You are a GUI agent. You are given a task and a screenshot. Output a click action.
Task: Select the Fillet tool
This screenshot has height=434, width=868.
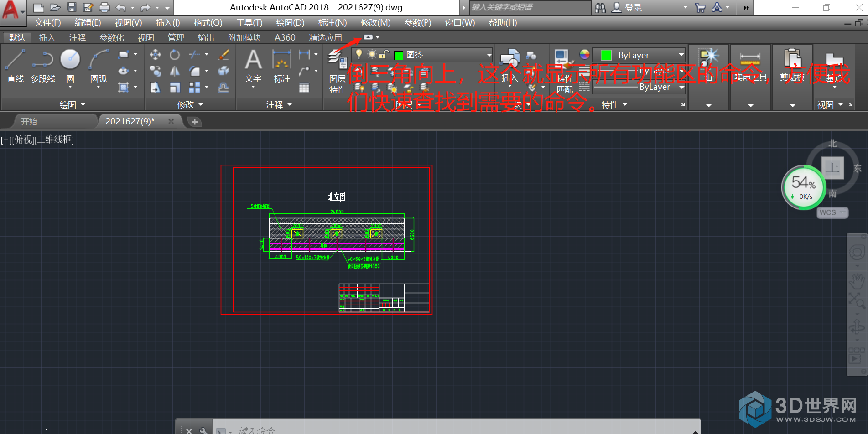point(195,71)
